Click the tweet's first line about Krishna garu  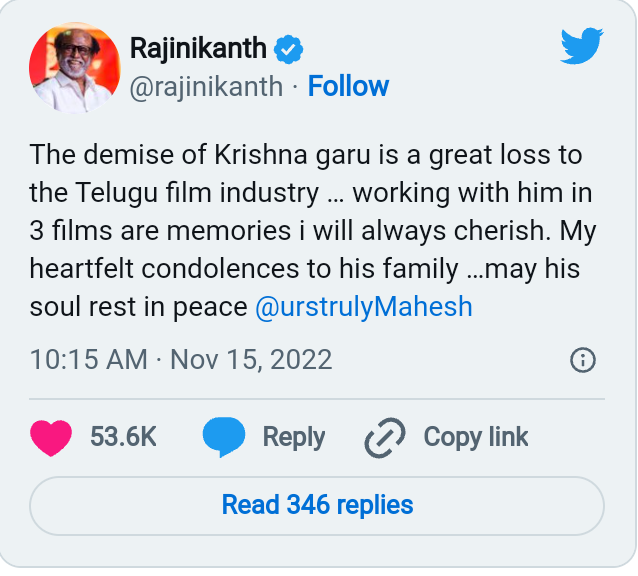click(306, 155)
